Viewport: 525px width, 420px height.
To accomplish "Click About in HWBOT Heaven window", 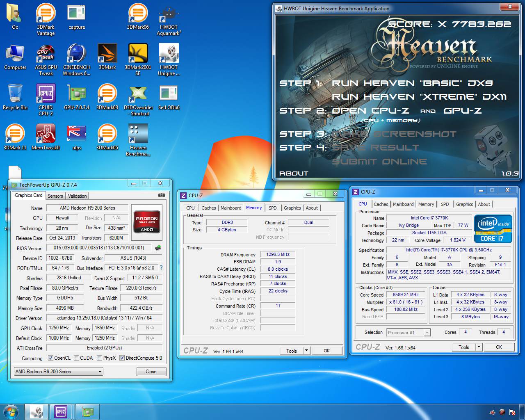I will [294, 173].
